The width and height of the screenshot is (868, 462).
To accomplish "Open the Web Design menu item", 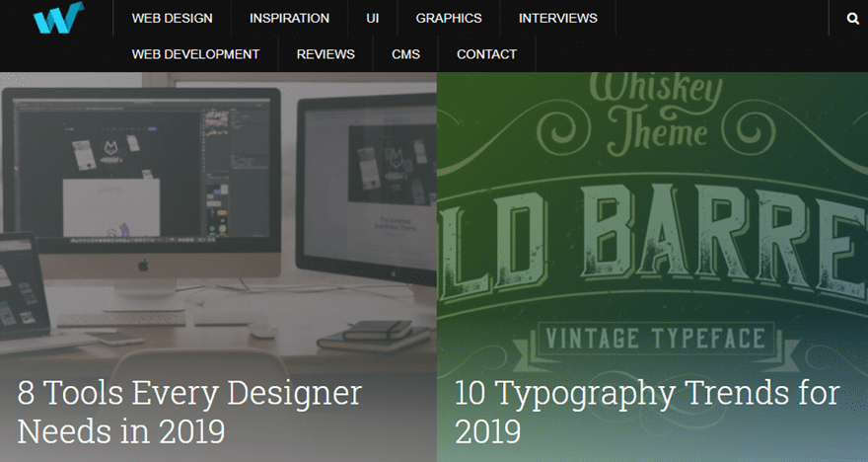I will coord(172,18).
